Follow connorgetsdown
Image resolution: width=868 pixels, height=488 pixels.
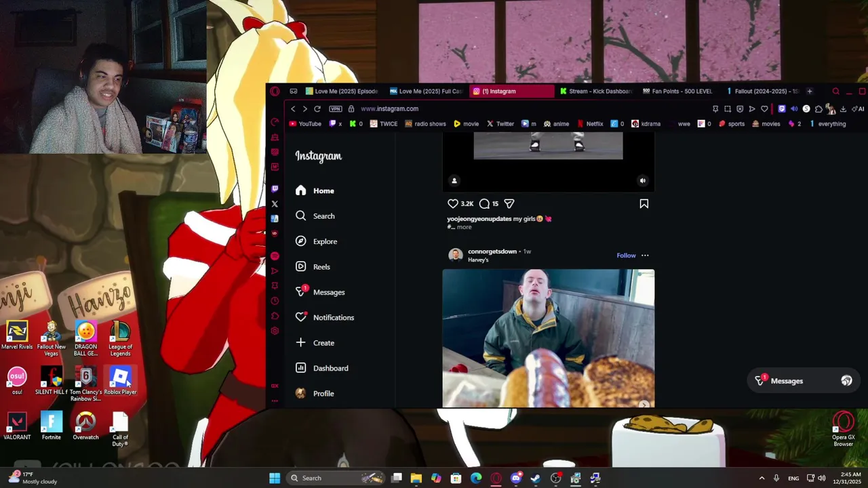626,256
